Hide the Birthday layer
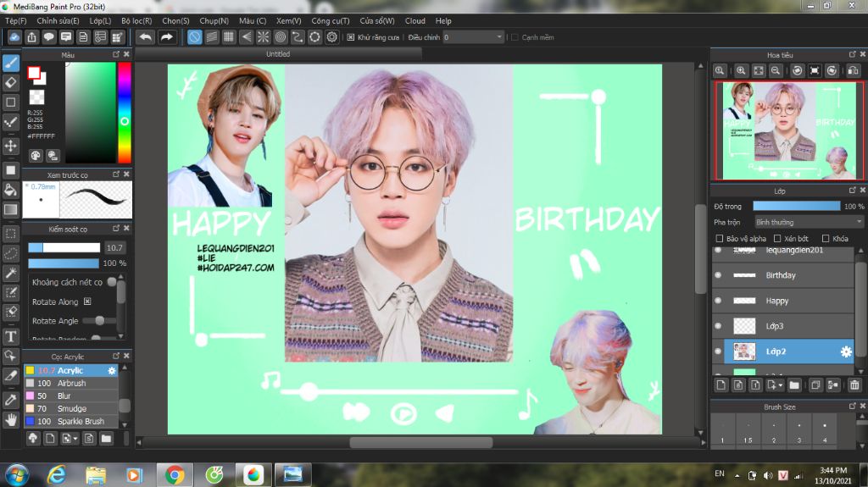 pyautogui.click(x=718, y=275)
